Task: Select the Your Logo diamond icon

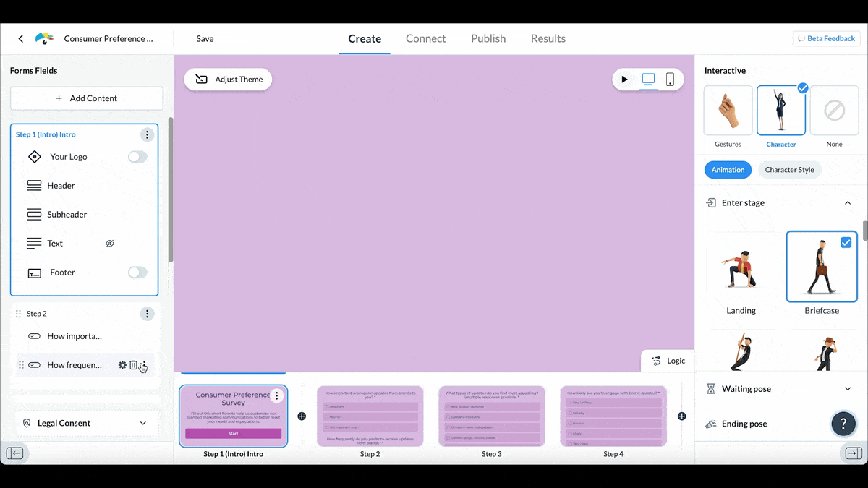Action: click(34, 157)
